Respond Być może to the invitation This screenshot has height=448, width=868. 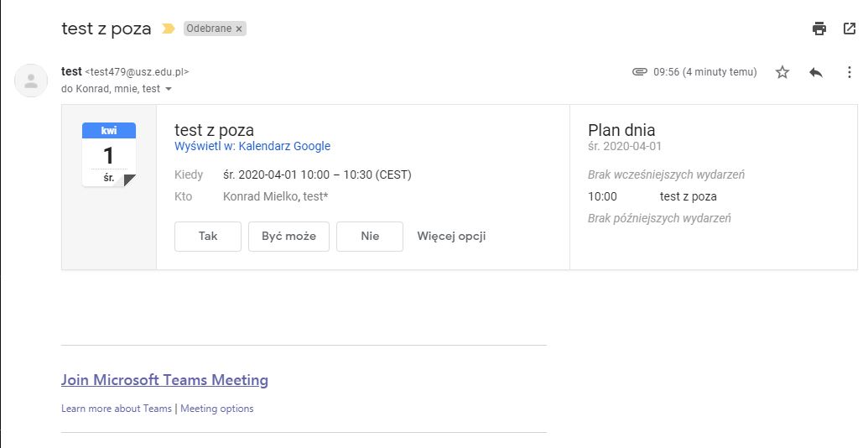[288, 237]
